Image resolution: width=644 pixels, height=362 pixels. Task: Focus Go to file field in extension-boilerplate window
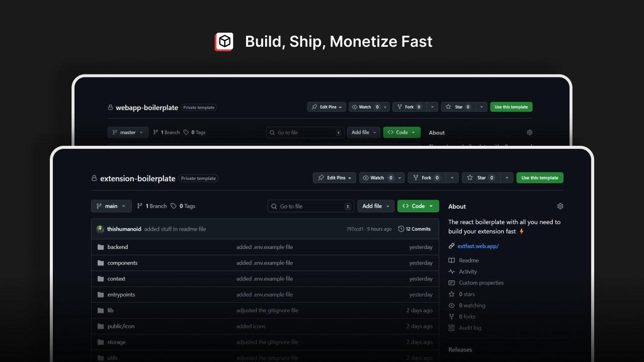coord(311,206)
